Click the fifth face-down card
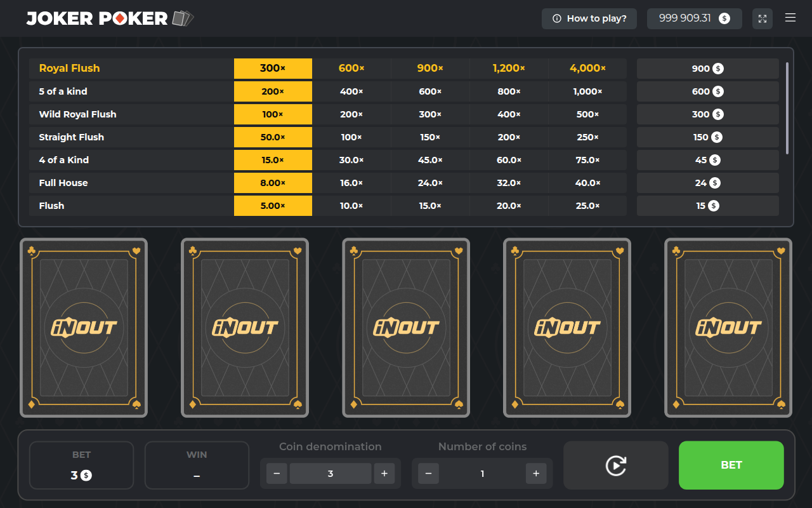The height and width of the screenshot is (508, 812). [x=728, y=328]
